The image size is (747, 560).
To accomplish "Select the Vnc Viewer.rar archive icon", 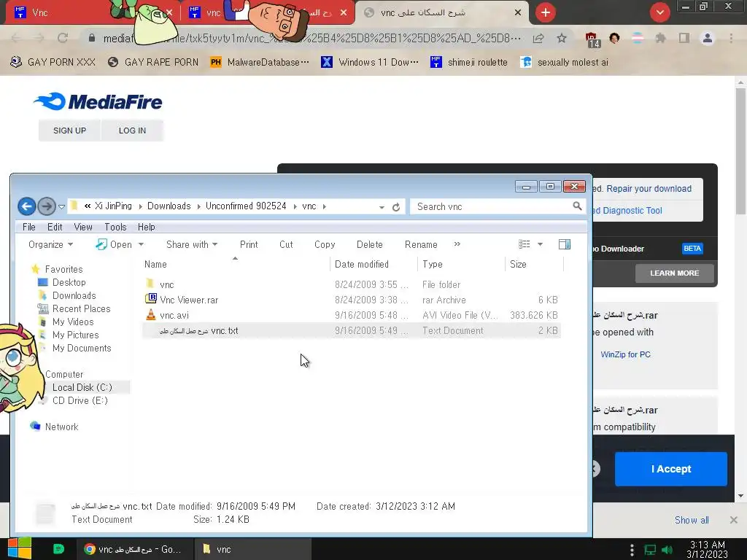I will coord(150,299).
